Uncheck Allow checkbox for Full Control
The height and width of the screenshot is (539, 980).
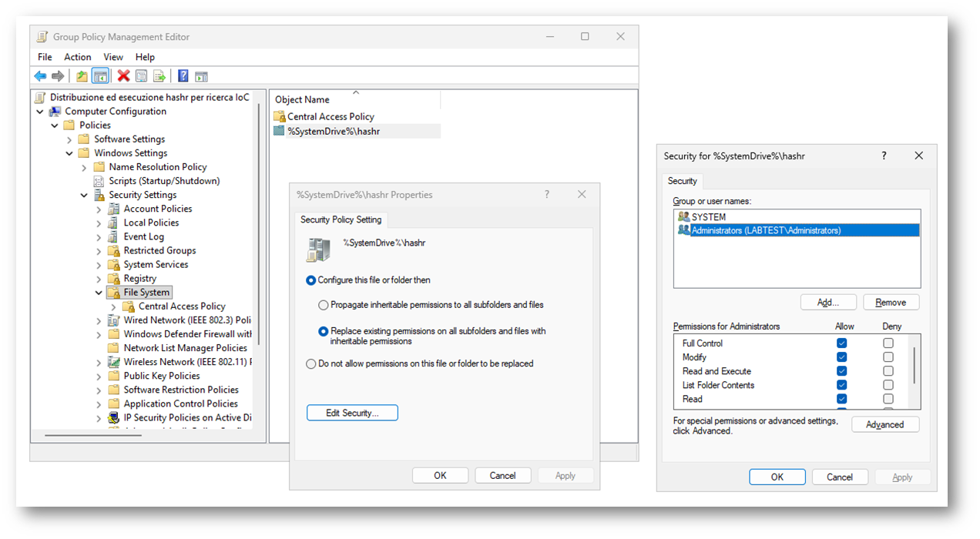pos(841,343)
